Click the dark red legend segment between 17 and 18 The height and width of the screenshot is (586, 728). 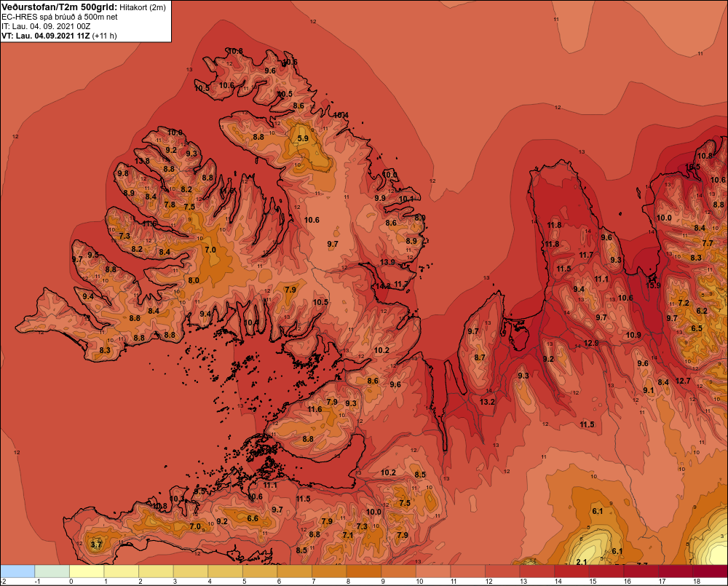[x=676, y=571]
